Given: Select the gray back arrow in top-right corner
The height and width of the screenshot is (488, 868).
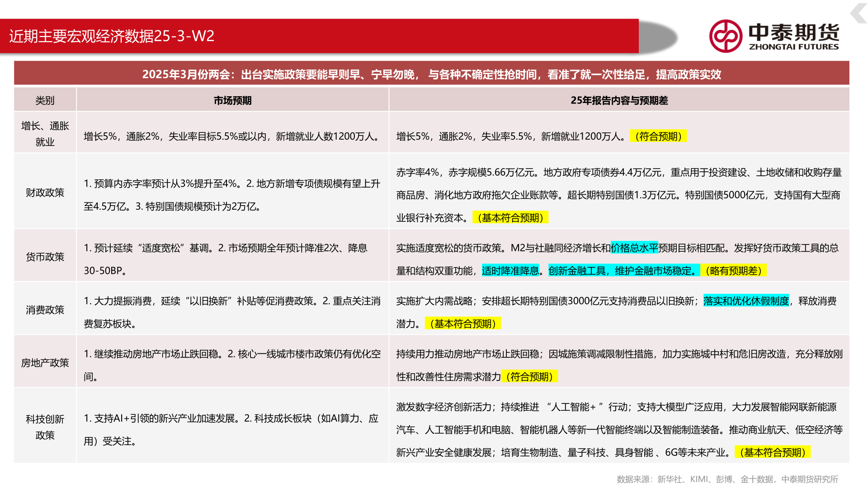Looking at the screenshot, I should pos(859,14).
